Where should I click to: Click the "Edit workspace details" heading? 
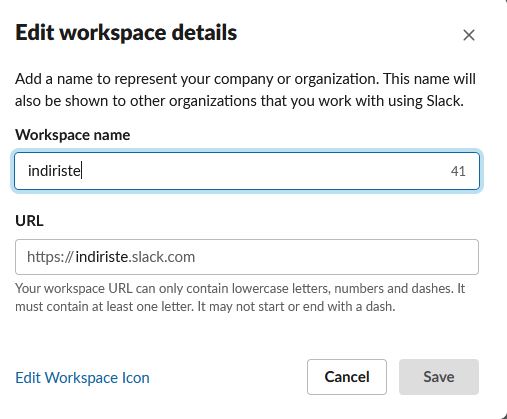tap(126, 33)
